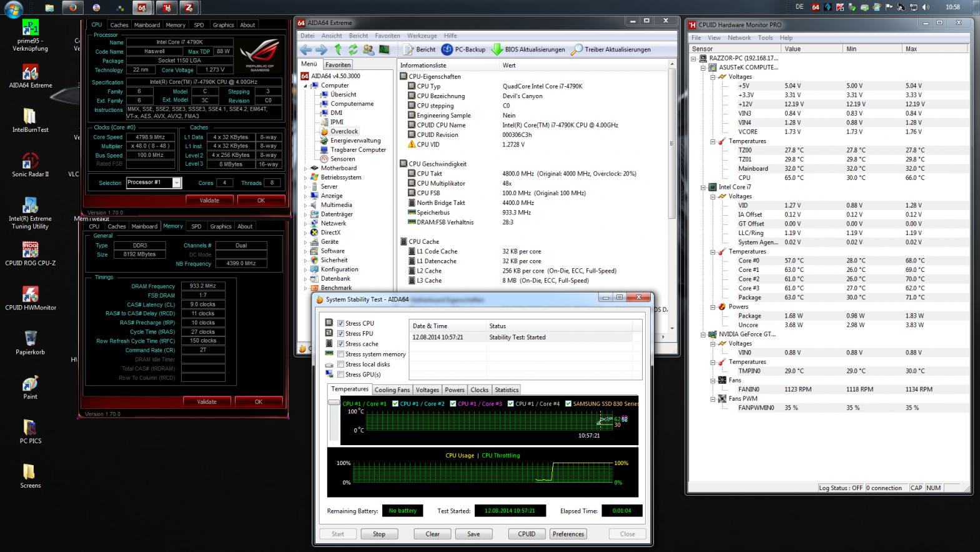Collapse the Computer node in AIDA64 tree
This screenshot has width=980, height=552.
click(x=305, y=86)
